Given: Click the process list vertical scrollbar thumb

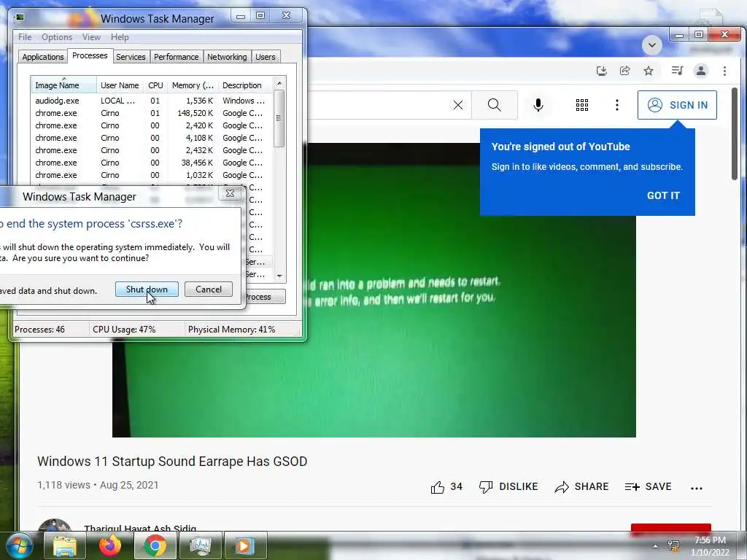Looking at the screenshot, I should pyautogui.click(x=279, y=119).
